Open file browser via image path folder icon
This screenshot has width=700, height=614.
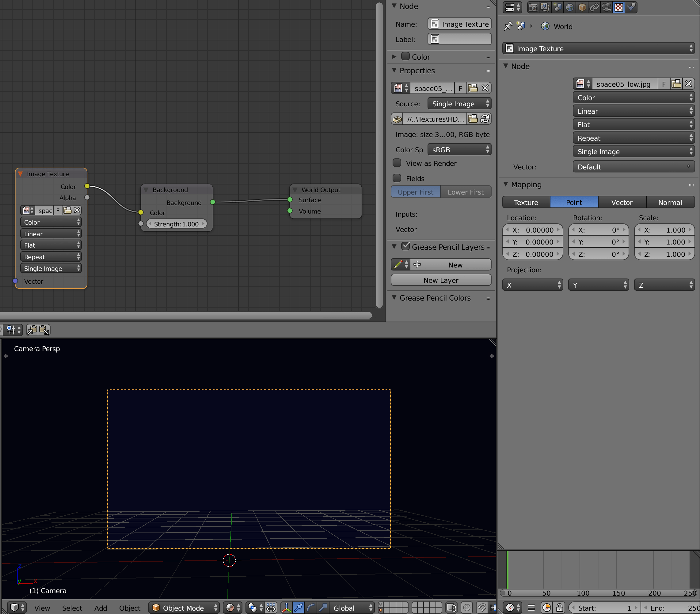[473, 119]
